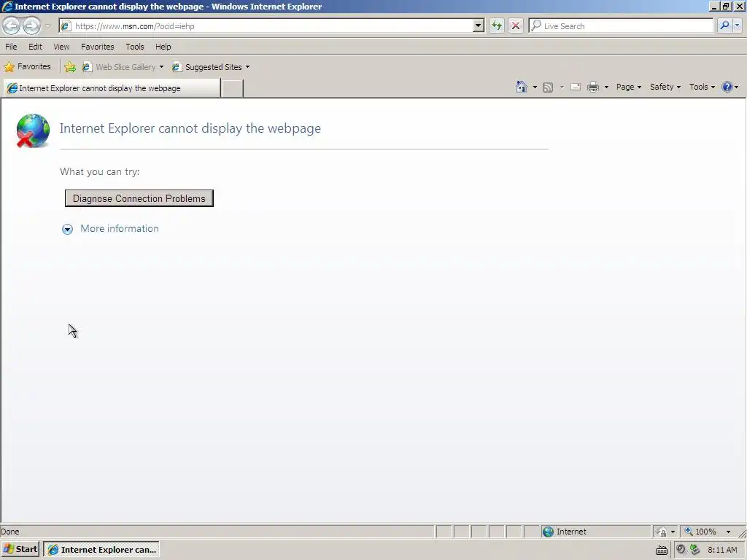Click the More information link text
This screenshot has width=747, height=560.
point(120,228)
